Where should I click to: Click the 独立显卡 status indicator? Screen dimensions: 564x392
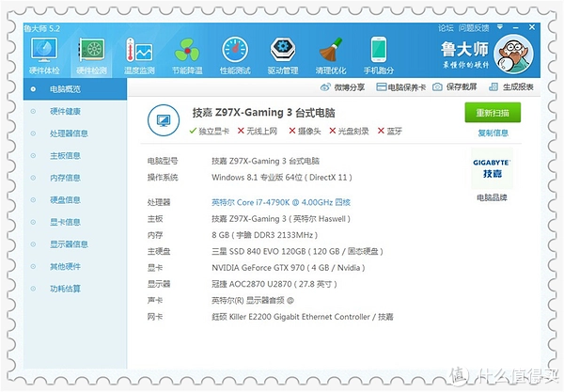(x=210, y=132)
